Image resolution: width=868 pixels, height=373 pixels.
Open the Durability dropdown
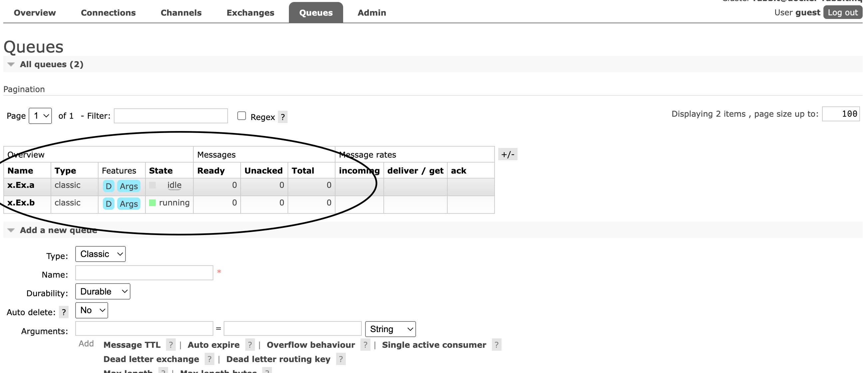(x=103, y=292)
